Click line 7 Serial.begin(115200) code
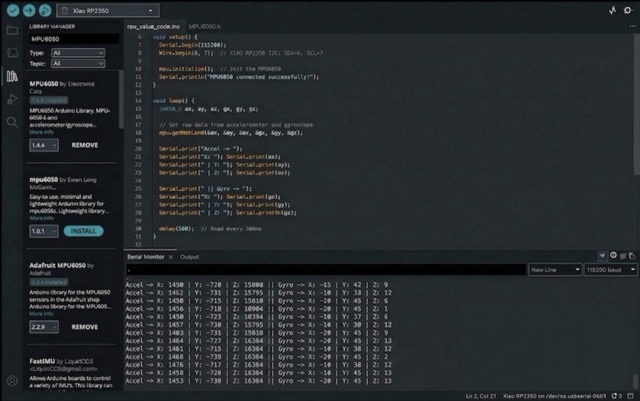This screenshot has width=640, height=401. [x=192, y=45]
